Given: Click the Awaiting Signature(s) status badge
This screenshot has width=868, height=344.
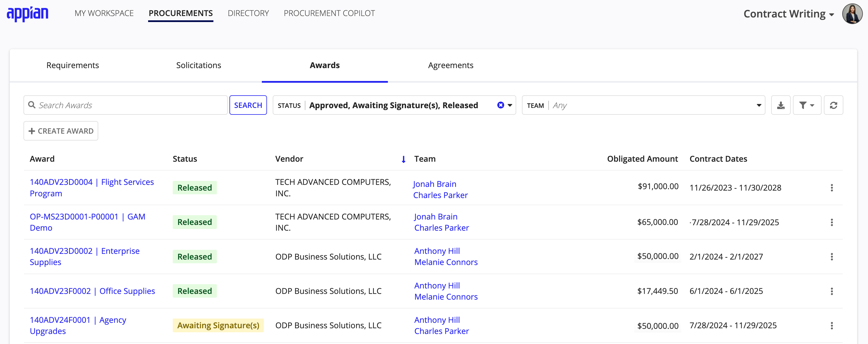Looking at the screenshot, I should 218,325.
